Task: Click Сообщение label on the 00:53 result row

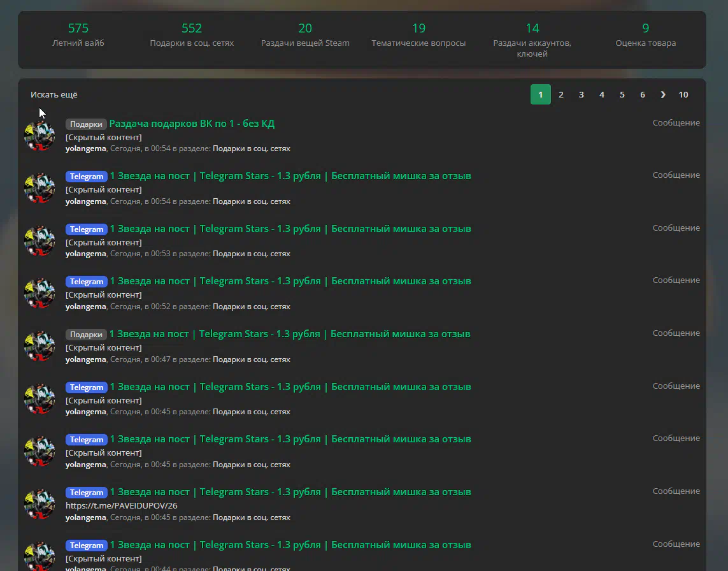Action: point(676,228)
